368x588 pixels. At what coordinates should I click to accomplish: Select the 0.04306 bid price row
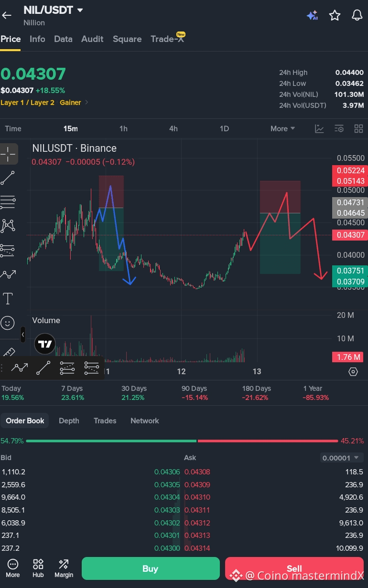click(x=91, y=472)
